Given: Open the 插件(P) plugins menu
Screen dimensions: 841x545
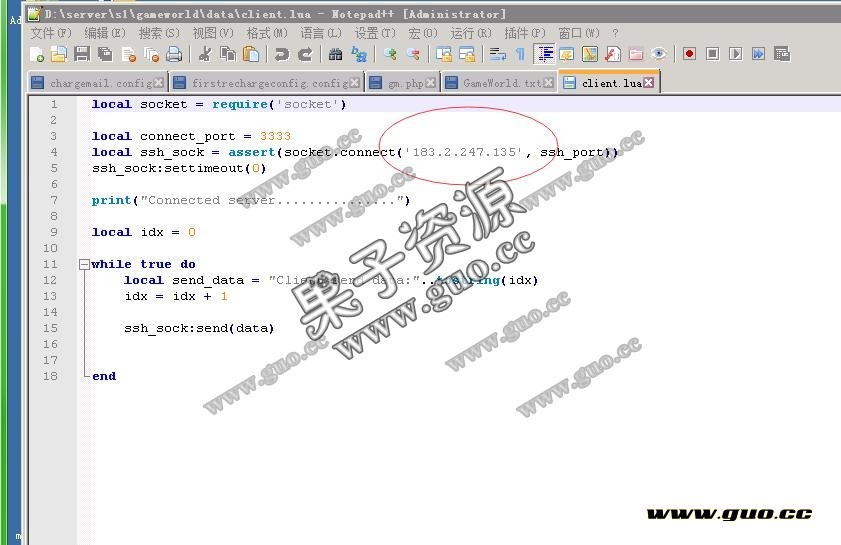Looking at the screenshot, I should pos(524,33).
